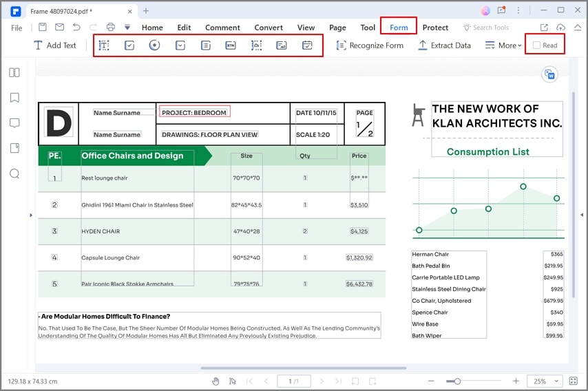Viewport: 588px width, 391px height.
Task: Click the Recognize Form button
Action: pyautogui.click(x=370, y=45)
